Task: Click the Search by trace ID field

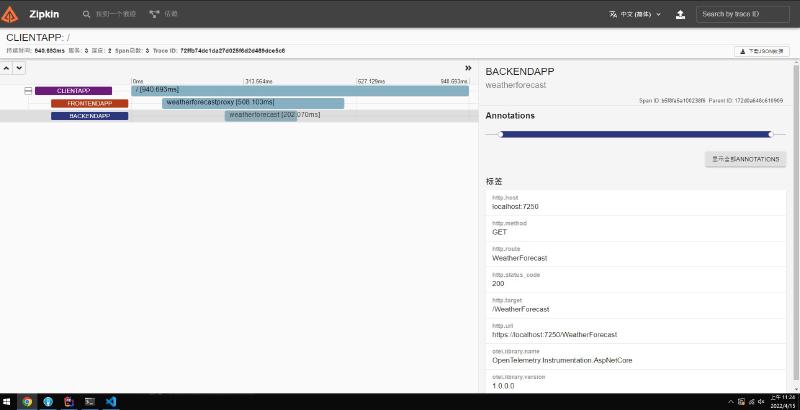Action: (742, 14)
